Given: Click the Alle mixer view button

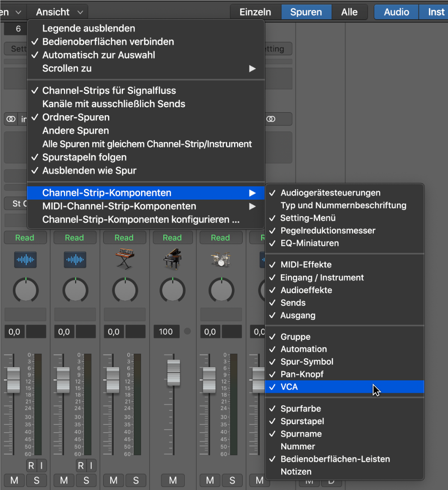Looking at the screenshot, I should coord(349,12).
